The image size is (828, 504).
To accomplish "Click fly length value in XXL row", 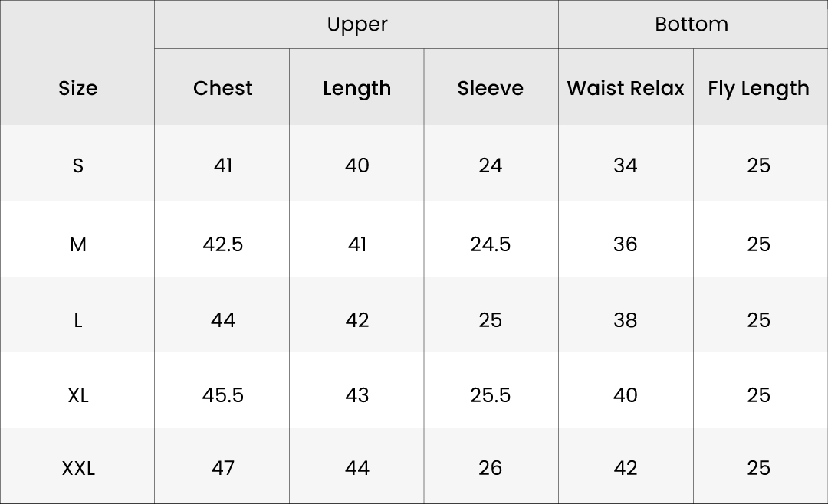I will tap(758, 468).
